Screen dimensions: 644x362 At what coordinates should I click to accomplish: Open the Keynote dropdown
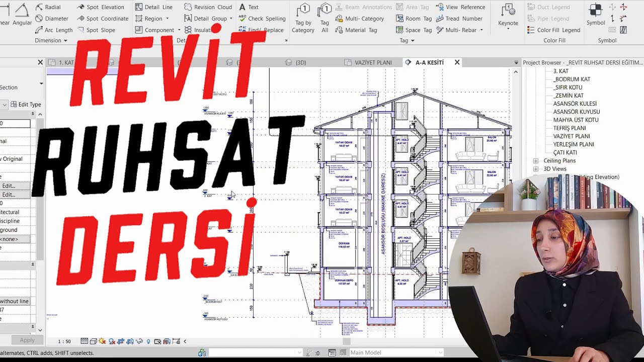point(508,29)
